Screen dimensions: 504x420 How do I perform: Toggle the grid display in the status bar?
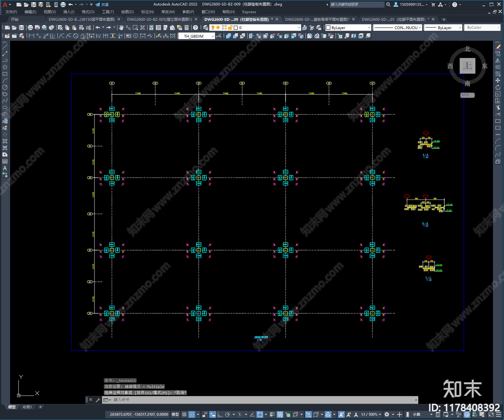coord(184,414)
